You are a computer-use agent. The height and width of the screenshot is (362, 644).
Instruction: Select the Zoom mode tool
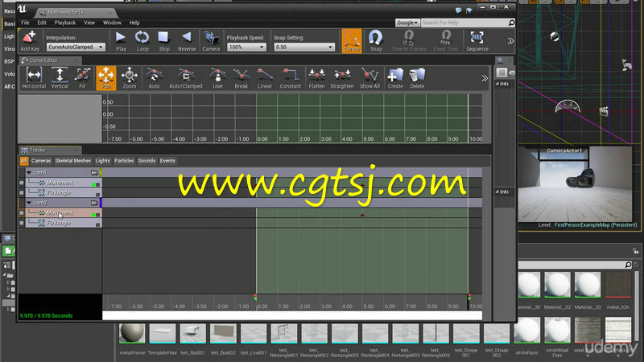click(129, 78)
